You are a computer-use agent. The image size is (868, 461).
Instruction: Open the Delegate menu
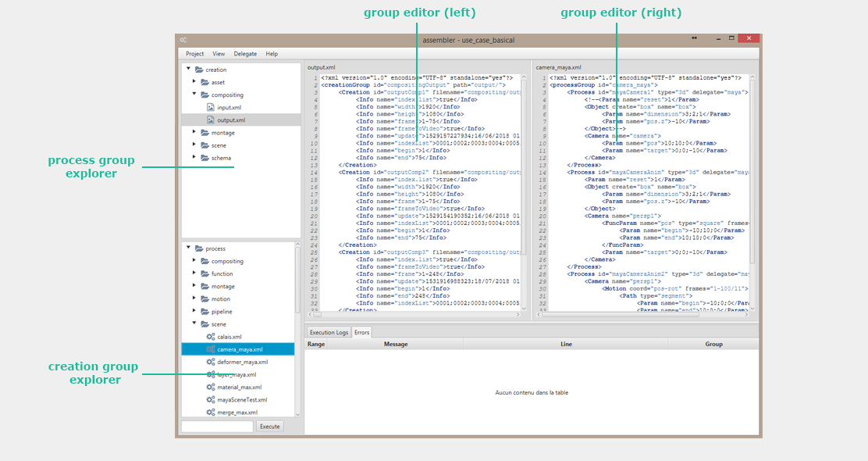245,54
